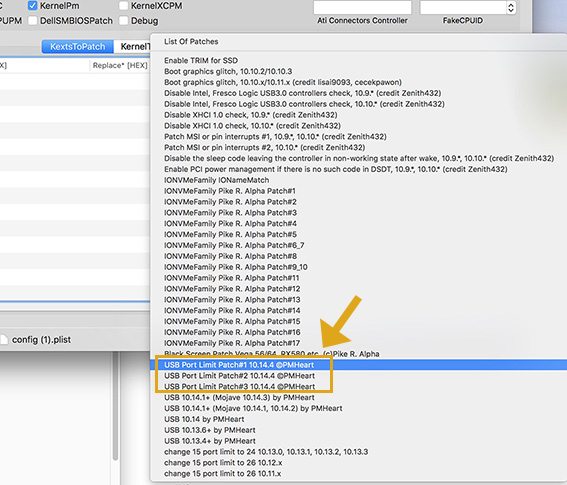Choose IONVMeFamily Pike R. Alpha Patch#9_10
The image size is (567, 485).
tap(359, 267)
